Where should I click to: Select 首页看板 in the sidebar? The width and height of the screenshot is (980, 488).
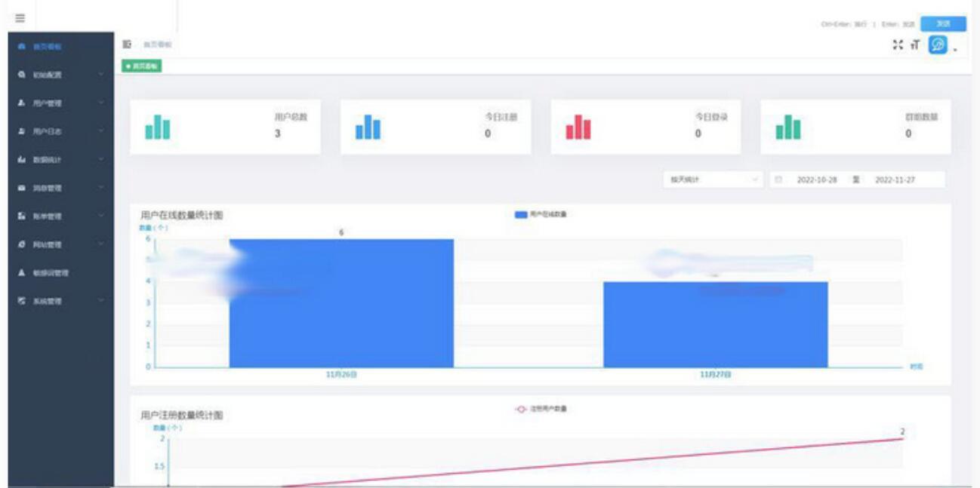point(61,46)
